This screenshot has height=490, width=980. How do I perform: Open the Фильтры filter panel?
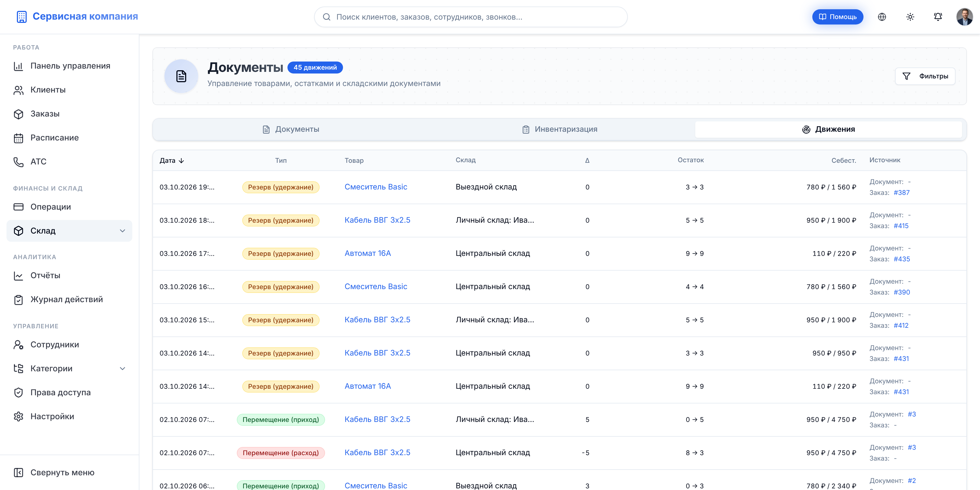tap(925, 76)
